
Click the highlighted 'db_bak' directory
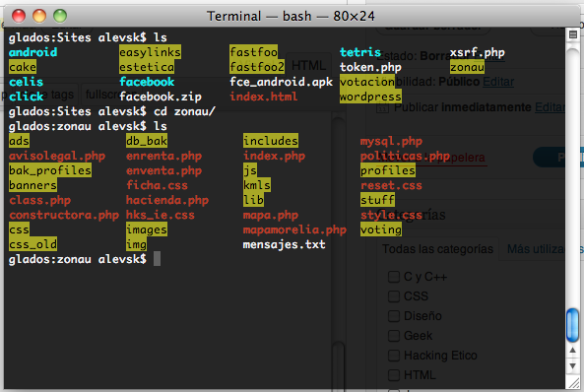147,141
